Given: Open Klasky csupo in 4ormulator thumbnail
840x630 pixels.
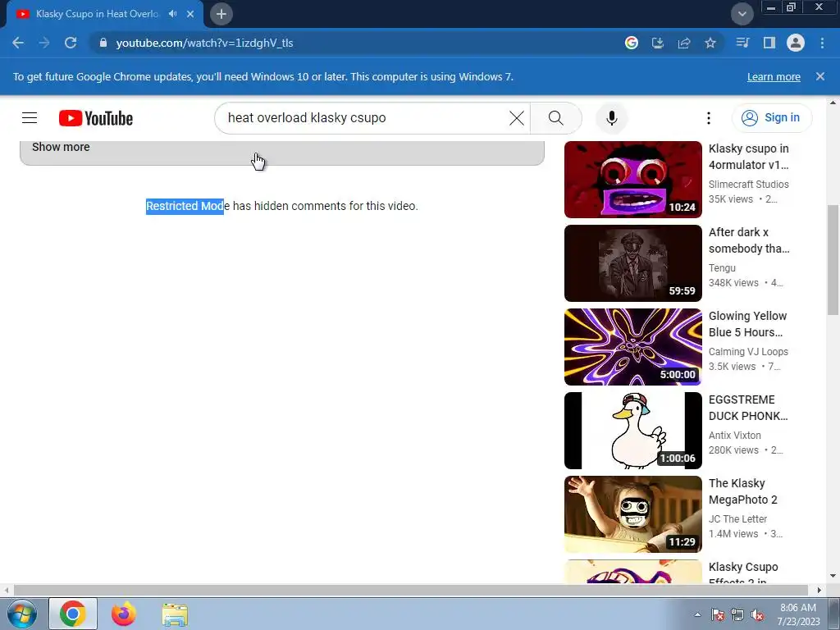Looking at the screenshot, I should coord(632,180).
